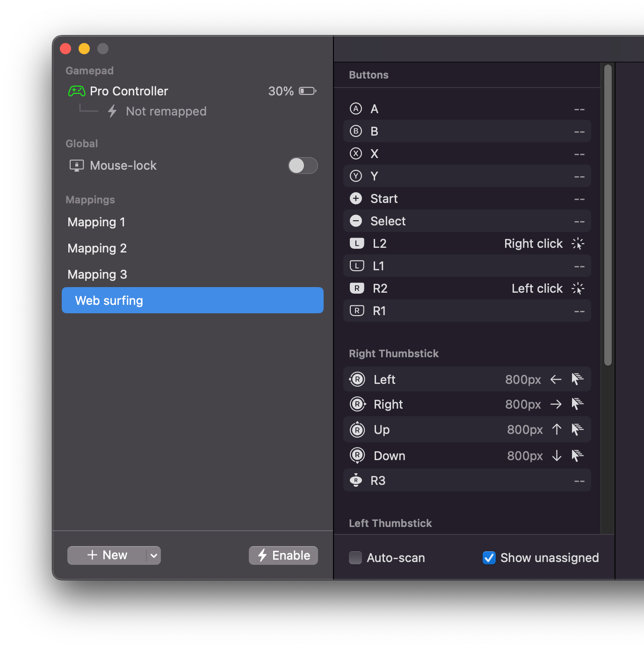Click the R2 trigger icon
Image resolution: width=644 pixels, height=649 pixels.
coord(357,288)
